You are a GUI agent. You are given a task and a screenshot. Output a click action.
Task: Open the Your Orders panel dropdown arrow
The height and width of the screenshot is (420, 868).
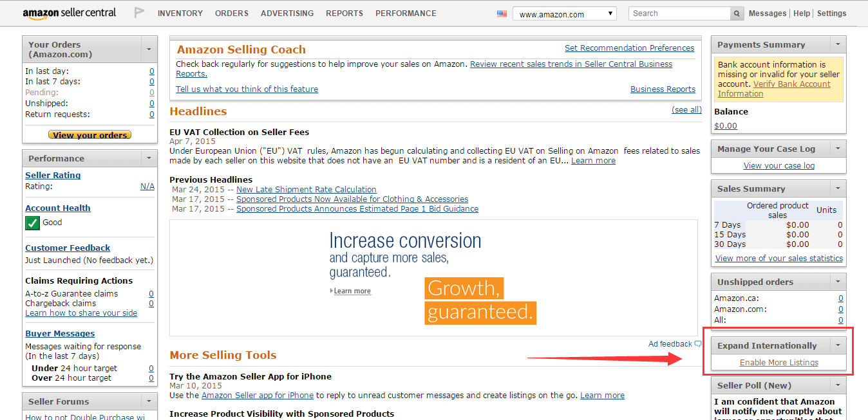tap(151, 49)
